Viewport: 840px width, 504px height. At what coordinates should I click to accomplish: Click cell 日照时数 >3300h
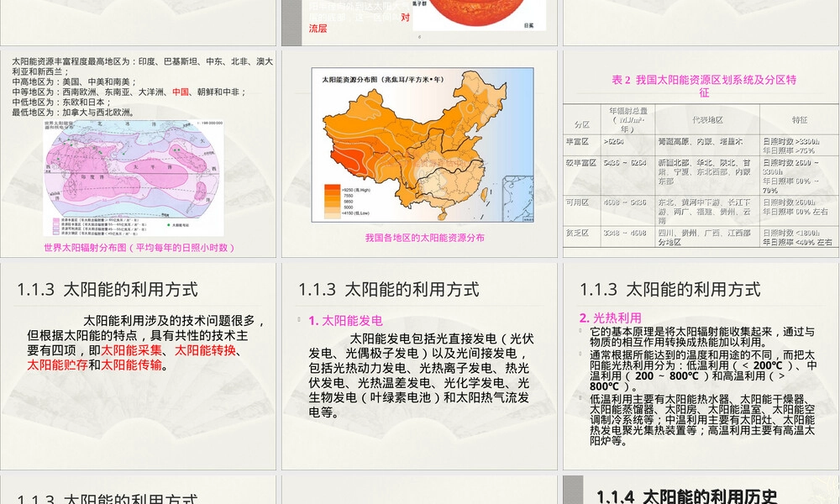pyautogui.click(x=791, y=141)
